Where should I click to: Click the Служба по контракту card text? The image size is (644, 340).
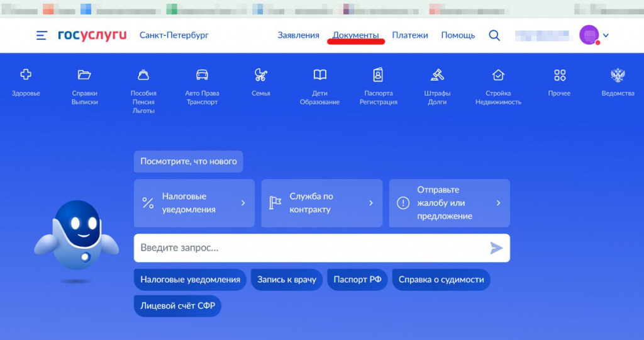coord(311,203)
